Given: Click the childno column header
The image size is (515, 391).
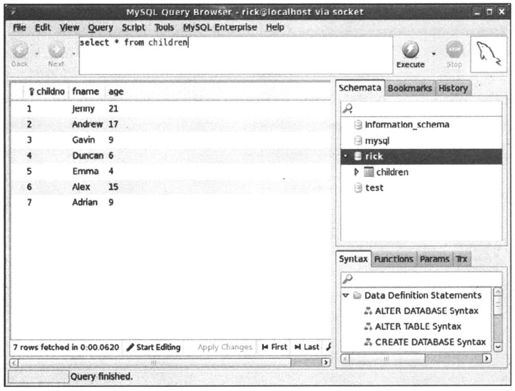Looking at the screenshot, I should click(46, 92).
